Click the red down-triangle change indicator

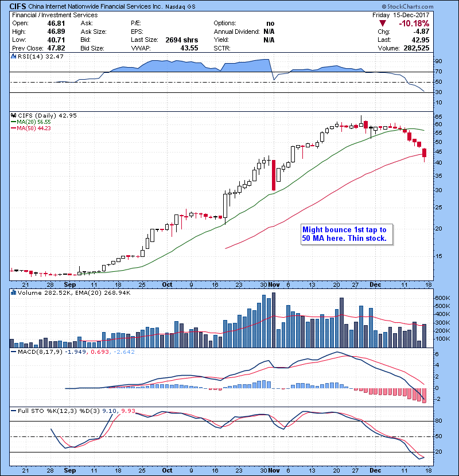[x=383, y=24]
